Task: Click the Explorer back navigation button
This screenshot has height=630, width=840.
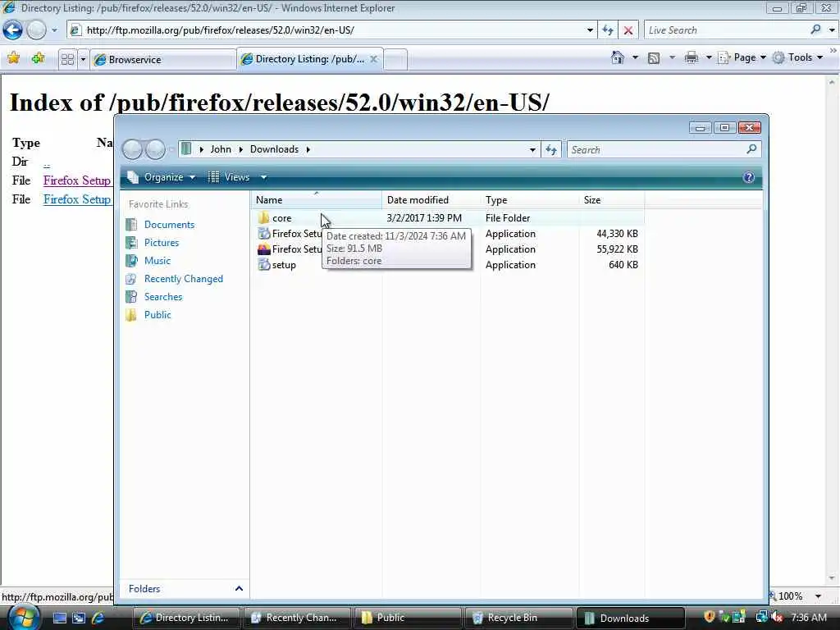Action: (132, 149)
